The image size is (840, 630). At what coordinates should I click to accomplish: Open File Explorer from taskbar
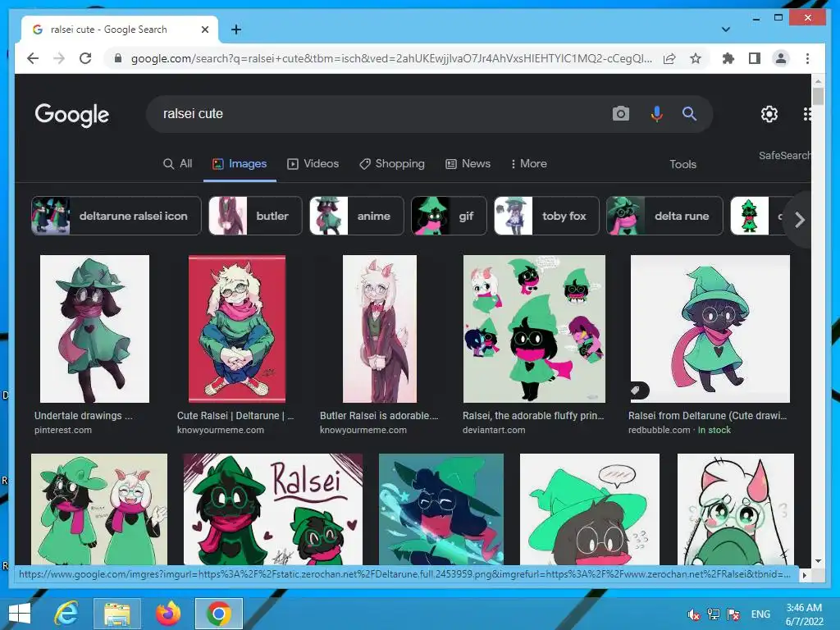pos(116,614)
